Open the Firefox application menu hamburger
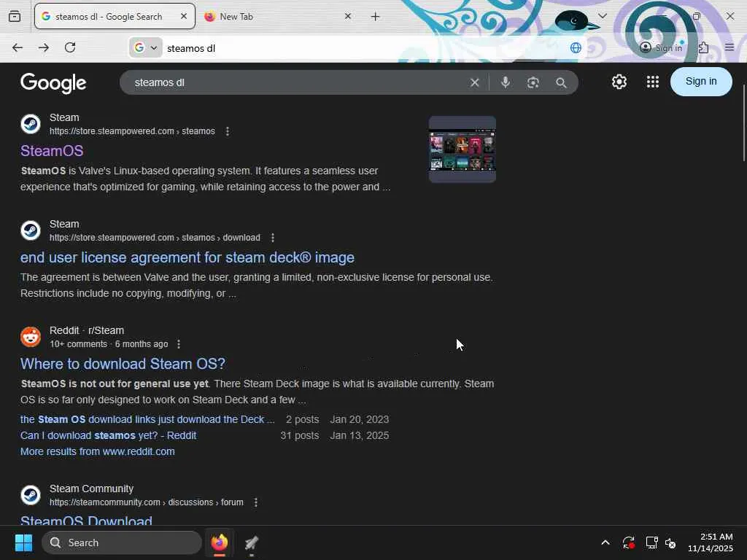The width and height of the screenshot is (747, 560). coord(729,47)
